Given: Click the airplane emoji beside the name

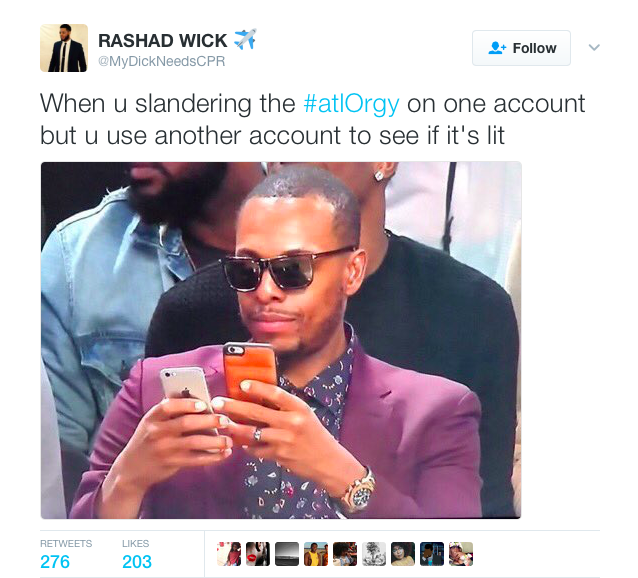Looking at the screenshot, I should pos(245,39).
